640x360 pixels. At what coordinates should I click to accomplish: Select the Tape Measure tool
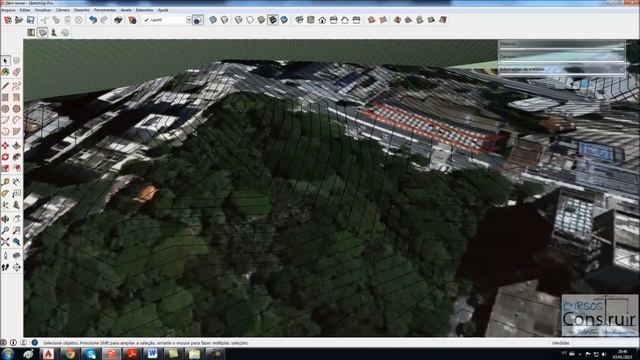click(x=5, y=182)
